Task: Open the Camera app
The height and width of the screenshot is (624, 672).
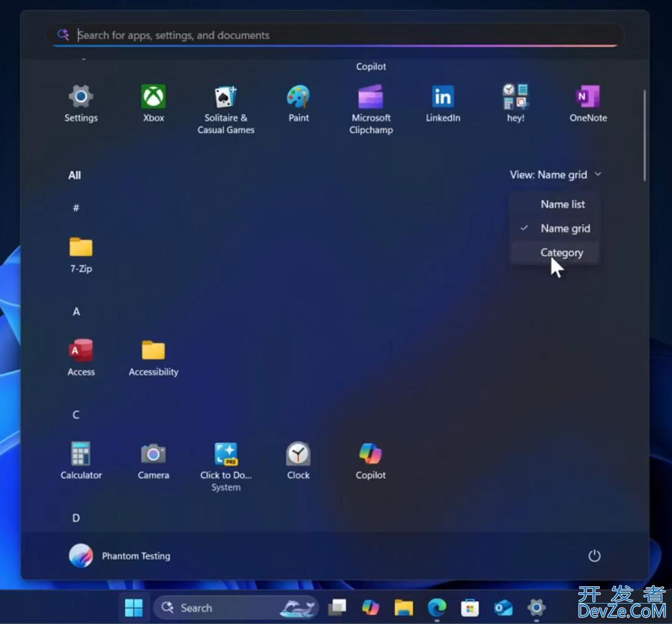Action: [x=153, y=461]
